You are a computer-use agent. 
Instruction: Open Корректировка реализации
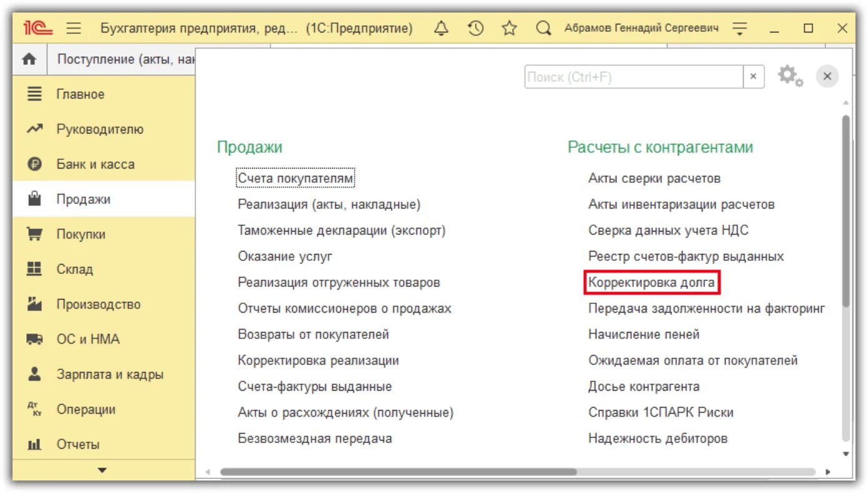pyautogui.click(x=318, y=361)
